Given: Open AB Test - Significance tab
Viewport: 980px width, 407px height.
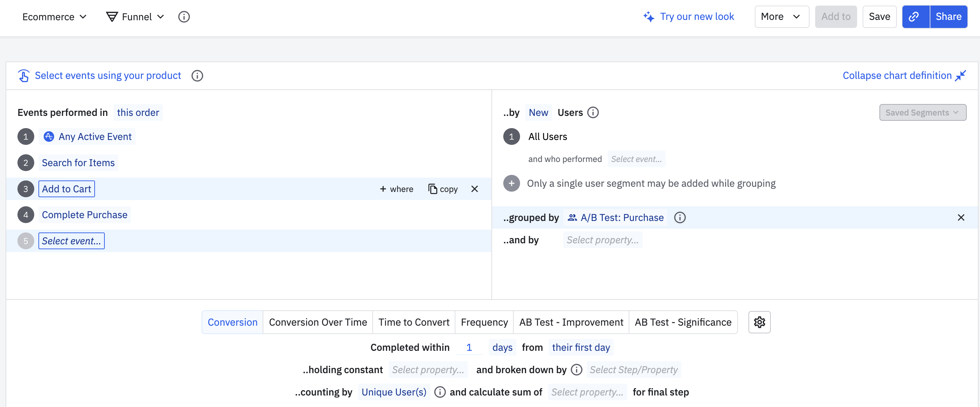Looking at the screenshot, I should point(682,322).
